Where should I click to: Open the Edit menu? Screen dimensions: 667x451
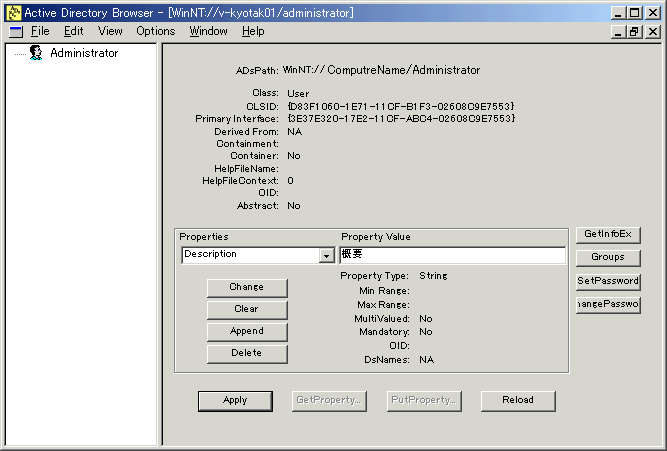[x=73, y=31]
